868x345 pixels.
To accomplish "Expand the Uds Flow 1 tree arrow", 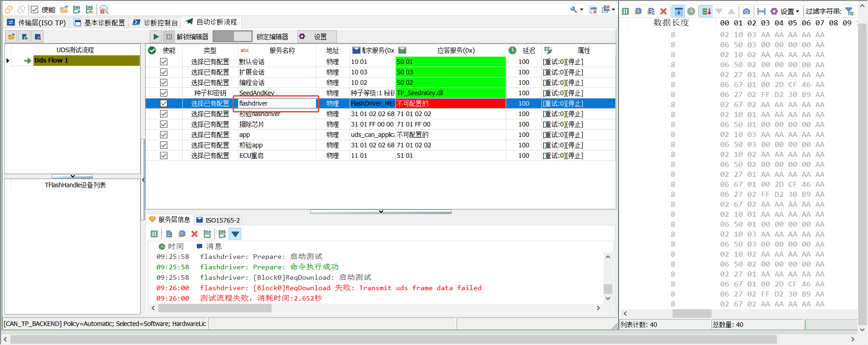I will pos(8,60).
